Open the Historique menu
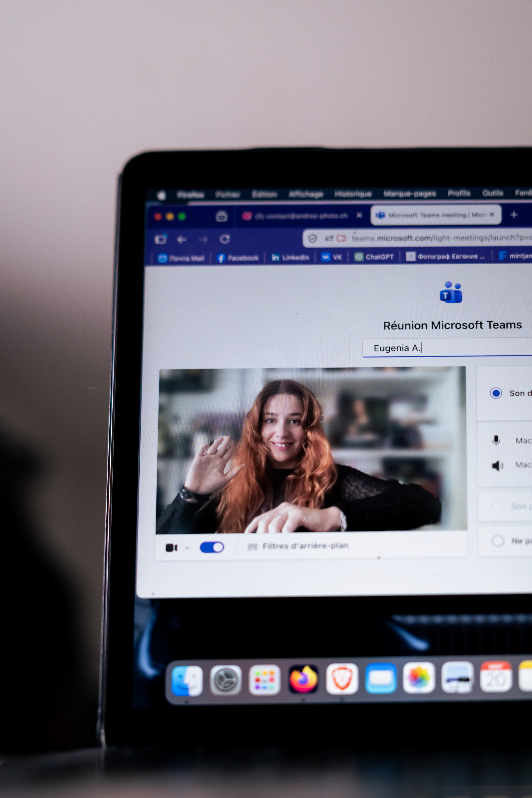Viewport: 532px width, 798px height. 353,194
